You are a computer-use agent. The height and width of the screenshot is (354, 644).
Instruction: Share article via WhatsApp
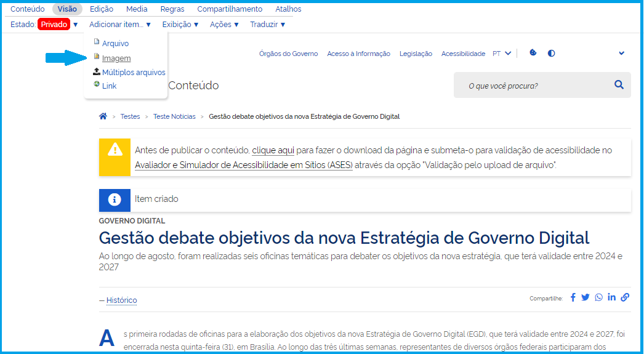tap(599, 297)
